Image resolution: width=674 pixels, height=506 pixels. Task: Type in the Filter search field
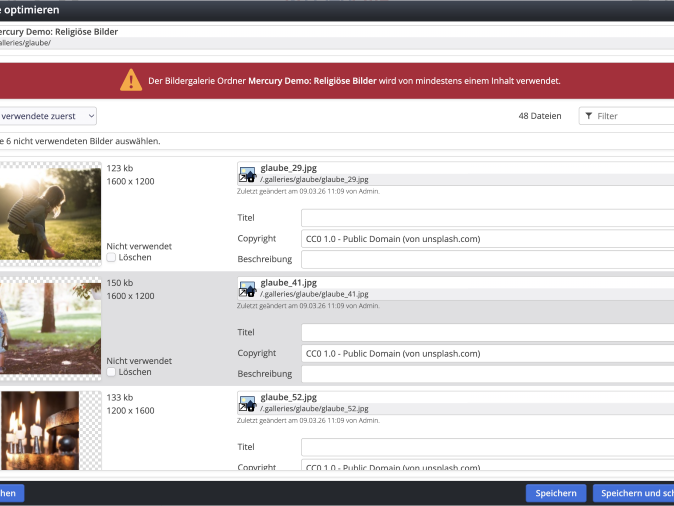click(x=633, y=116)
